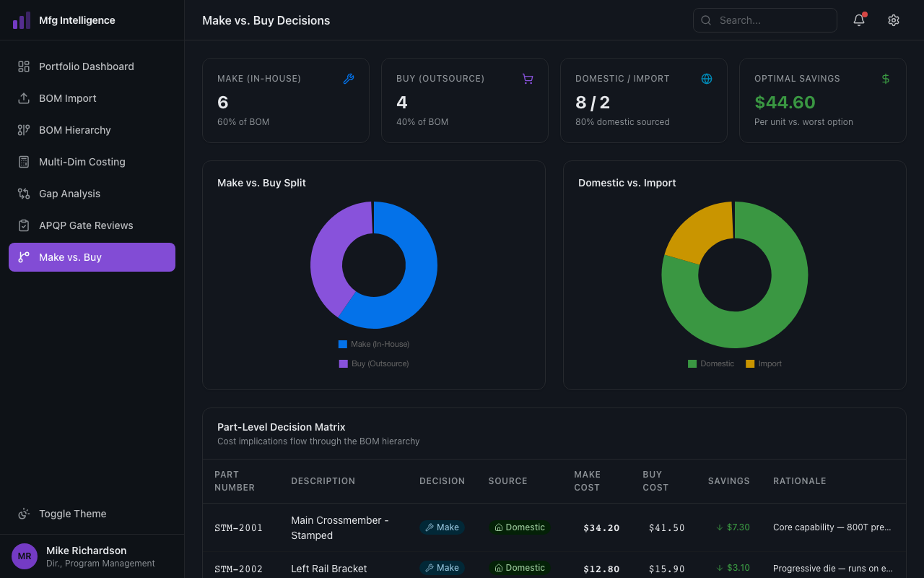
Task: Open the Gap Analysis section
Action: pos(69,194)
